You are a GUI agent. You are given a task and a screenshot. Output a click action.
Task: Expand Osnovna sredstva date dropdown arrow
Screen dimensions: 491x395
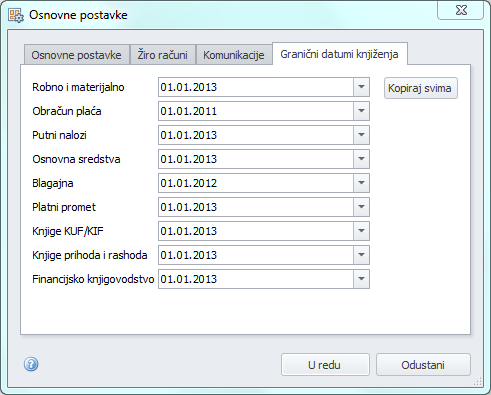point(361,159)
